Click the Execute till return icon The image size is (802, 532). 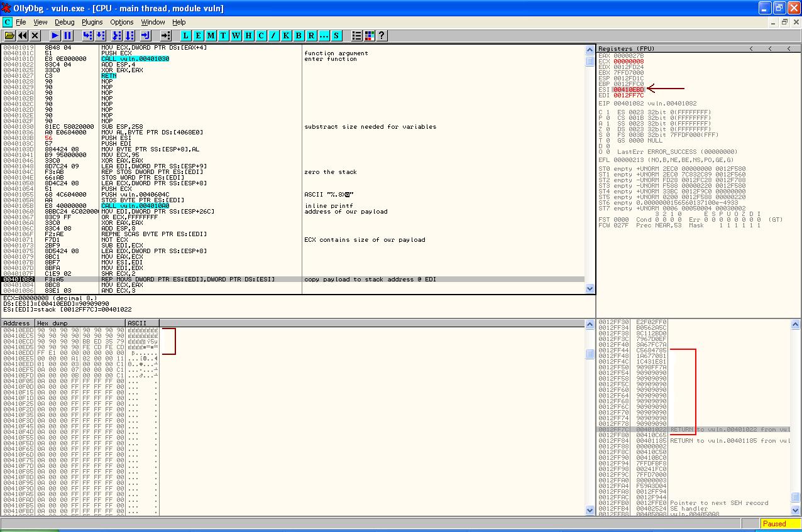coord(146,36)
